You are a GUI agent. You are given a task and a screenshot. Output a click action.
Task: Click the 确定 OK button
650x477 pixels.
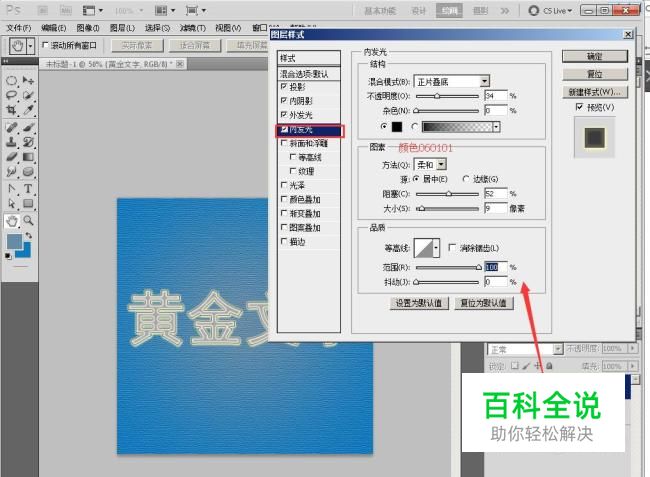tap(595, 56)
